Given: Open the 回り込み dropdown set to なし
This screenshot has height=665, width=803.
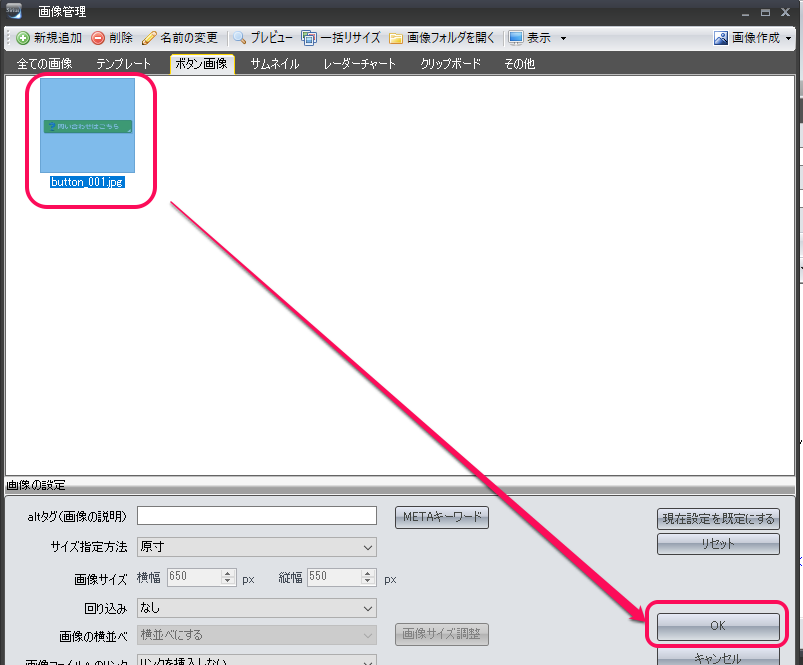Looking at the screenshot, I should click(256, 607).
